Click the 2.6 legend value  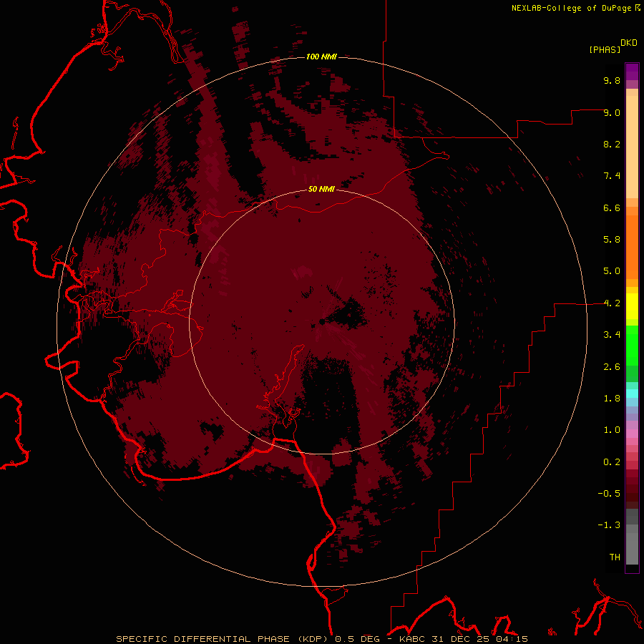click(x=612, y=367)
